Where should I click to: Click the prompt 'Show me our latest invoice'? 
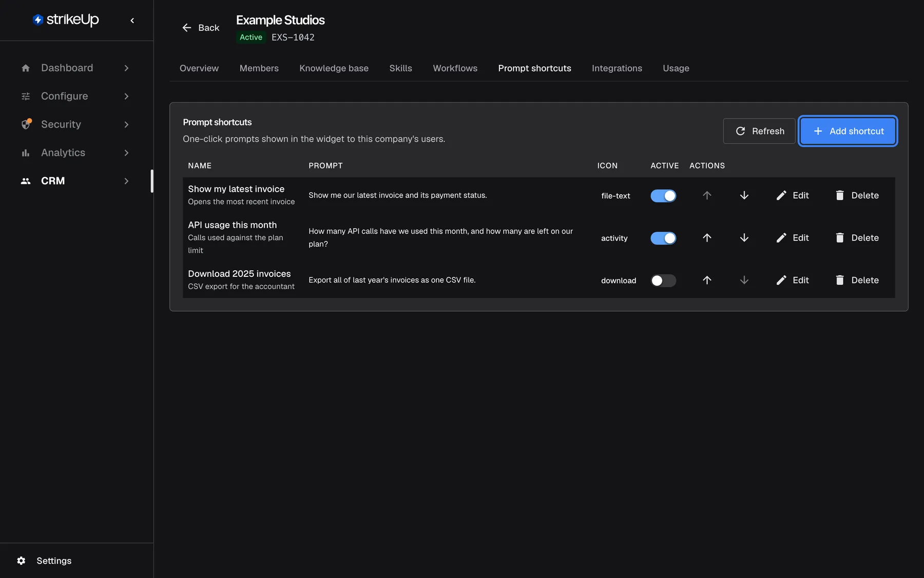click(398, 195)
